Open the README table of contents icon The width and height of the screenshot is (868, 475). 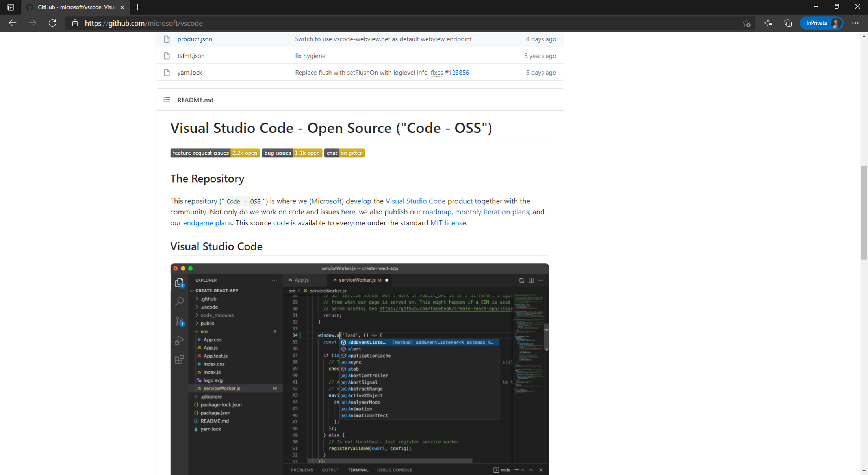[x=167, y=100]
